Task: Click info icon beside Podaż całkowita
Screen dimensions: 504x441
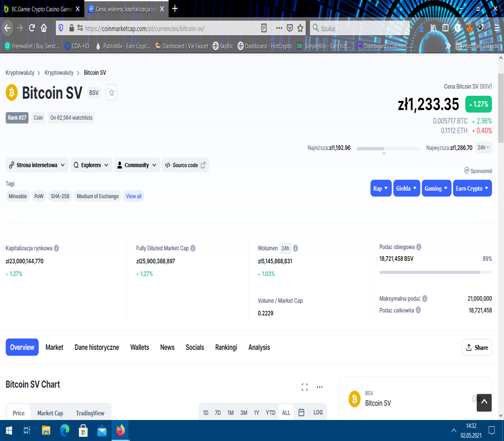Action: click(418, 310)
